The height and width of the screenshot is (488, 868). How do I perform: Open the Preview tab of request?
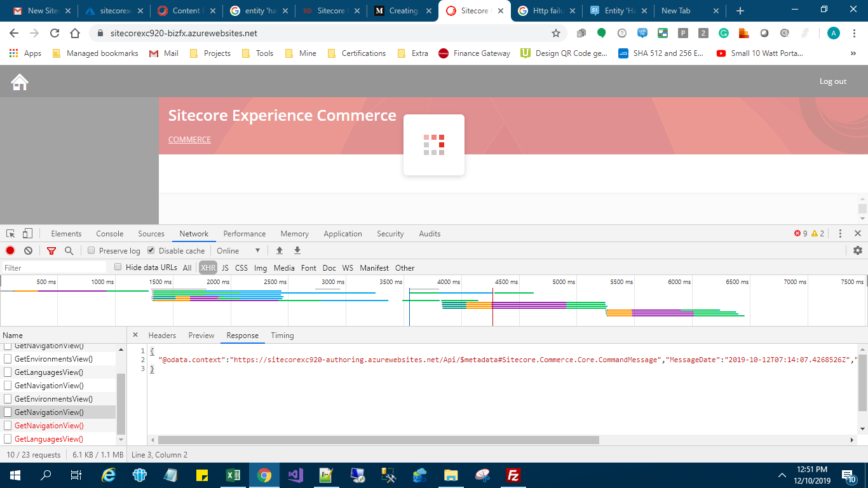pyautogui.click(x=201, y=335)
